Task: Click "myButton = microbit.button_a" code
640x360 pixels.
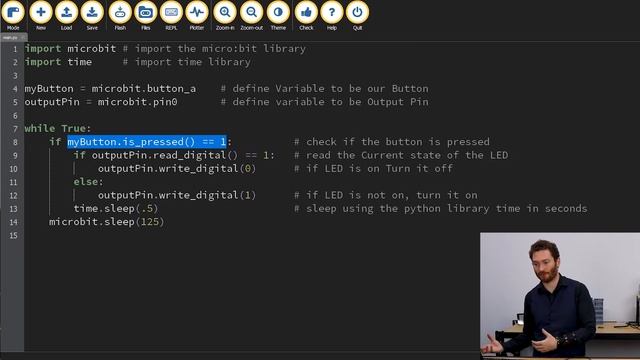Action: (110, 89)
